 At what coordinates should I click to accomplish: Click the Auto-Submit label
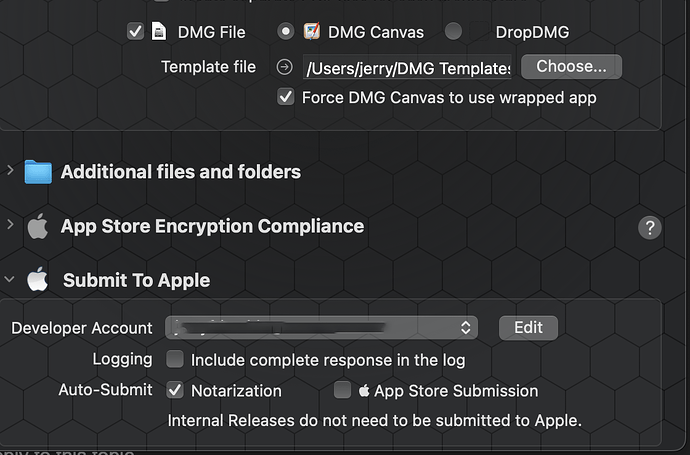coord(106,390)
